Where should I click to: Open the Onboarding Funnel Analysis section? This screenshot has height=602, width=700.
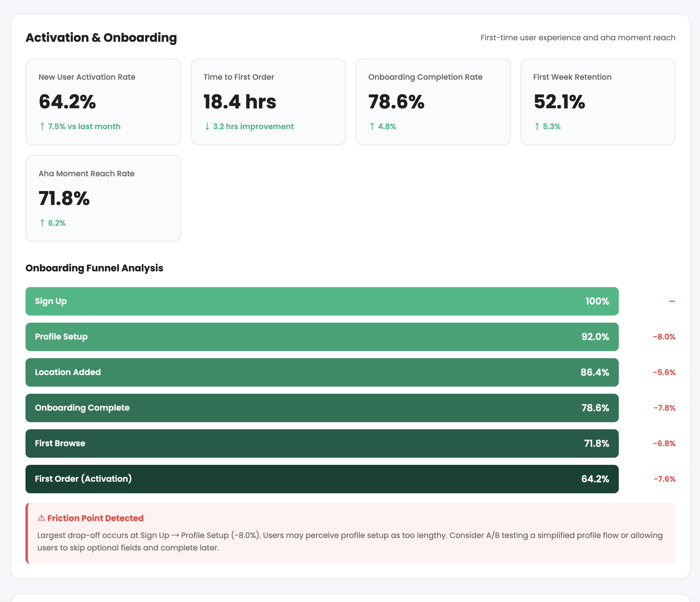pos(94,268)
